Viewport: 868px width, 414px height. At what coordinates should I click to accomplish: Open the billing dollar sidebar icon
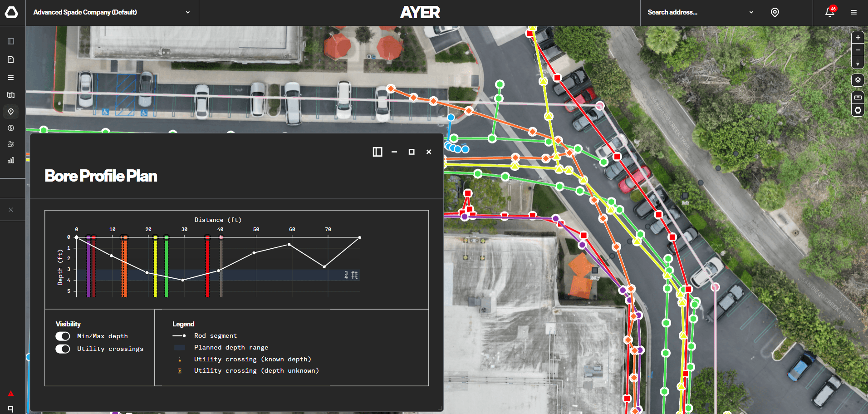[x=11, y=128]
